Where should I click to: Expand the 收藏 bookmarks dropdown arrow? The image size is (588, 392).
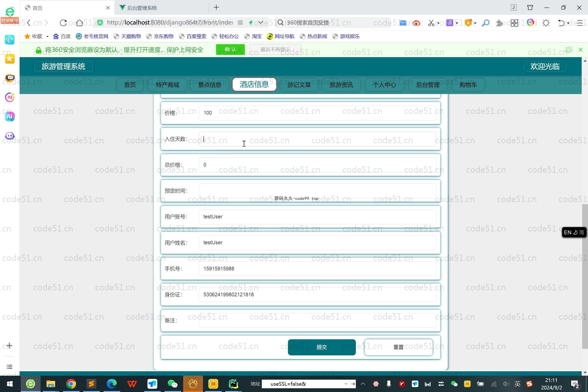(47, 36)
